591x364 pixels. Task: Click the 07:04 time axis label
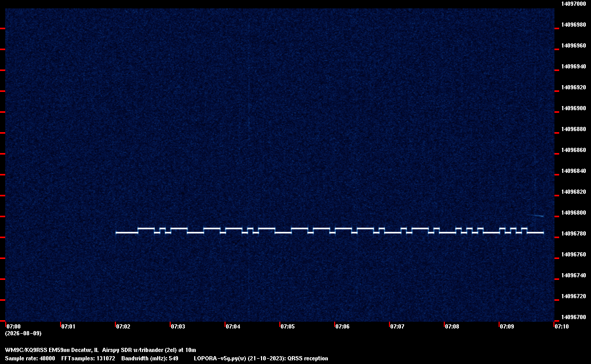233,326
